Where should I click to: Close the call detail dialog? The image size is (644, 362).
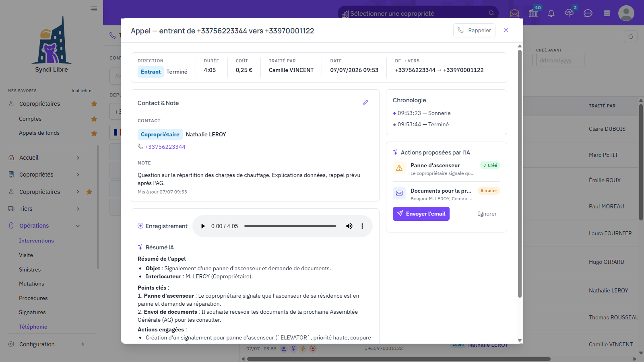506,30
